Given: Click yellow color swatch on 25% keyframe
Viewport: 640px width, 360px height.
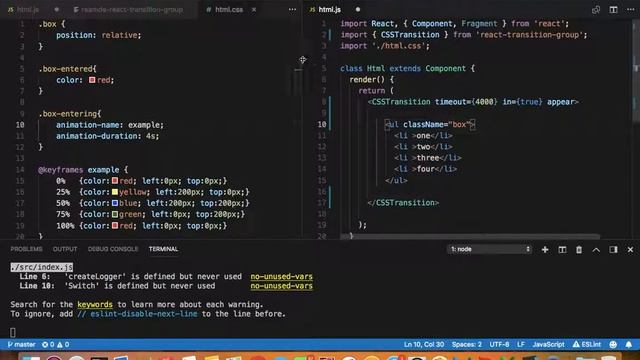Looking at the screenshot, I should [115, 191].
